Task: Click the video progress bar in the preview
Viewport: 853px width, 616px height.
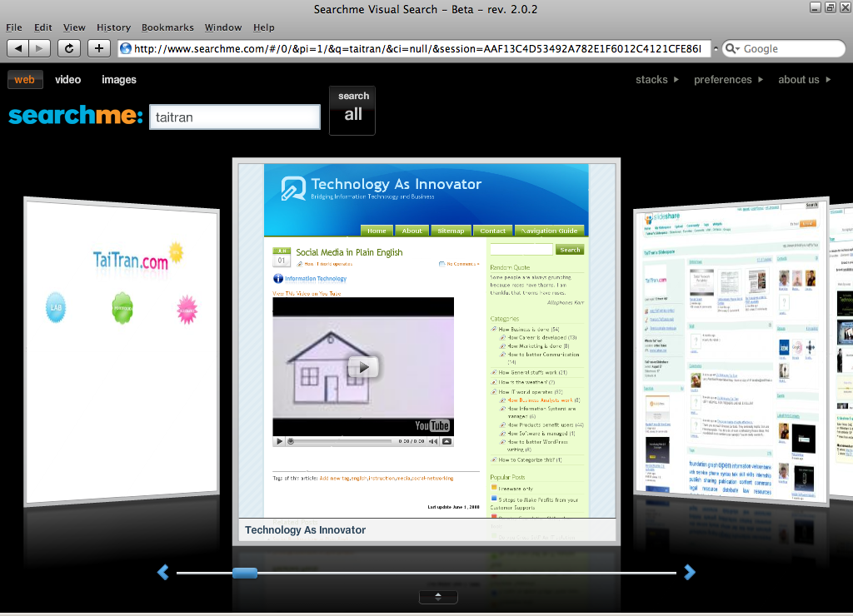Action: point(340,441)
